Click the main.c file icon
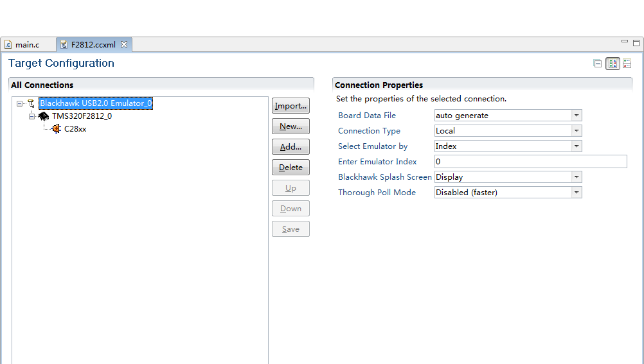 pyautogui.click(x=8, y=45)
